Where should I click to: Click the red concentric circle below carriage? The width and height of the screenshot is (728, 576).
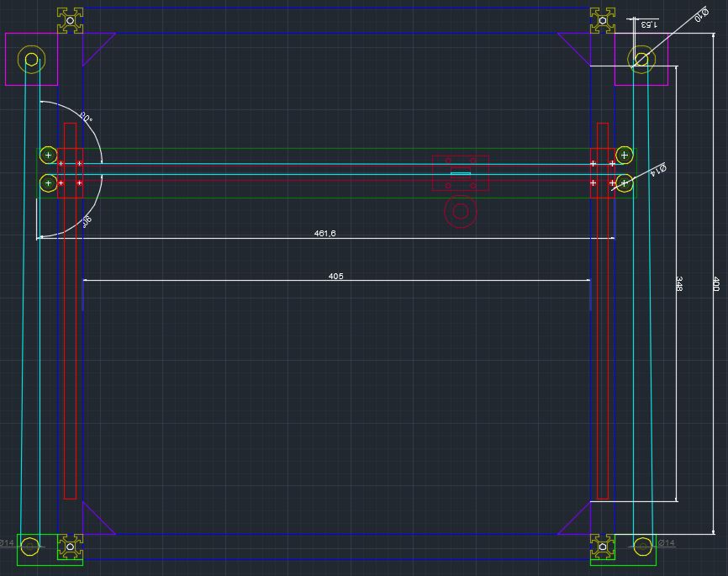point(460,212)
